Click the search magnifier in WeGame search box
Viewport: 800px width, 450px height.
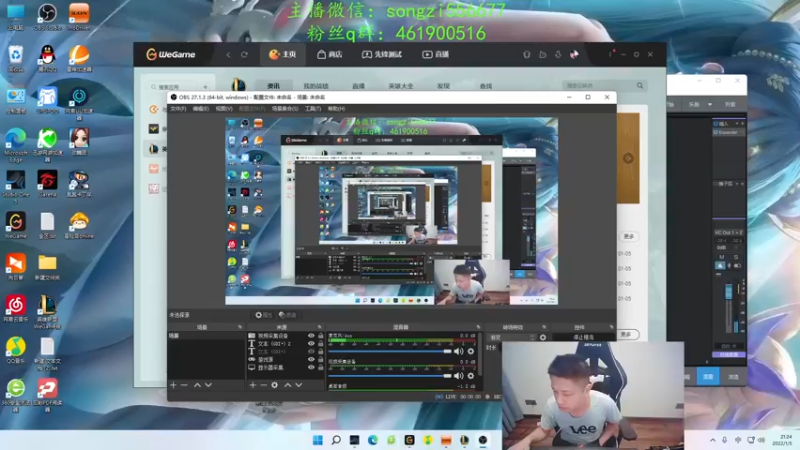tap(640, 86)
